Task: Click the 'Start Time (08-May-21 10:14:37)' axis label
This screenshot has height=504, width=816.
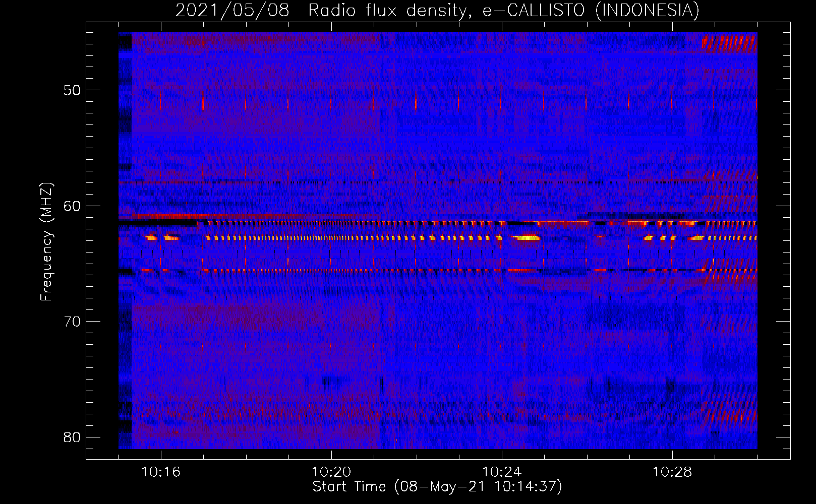Action: tap(437, 487)
